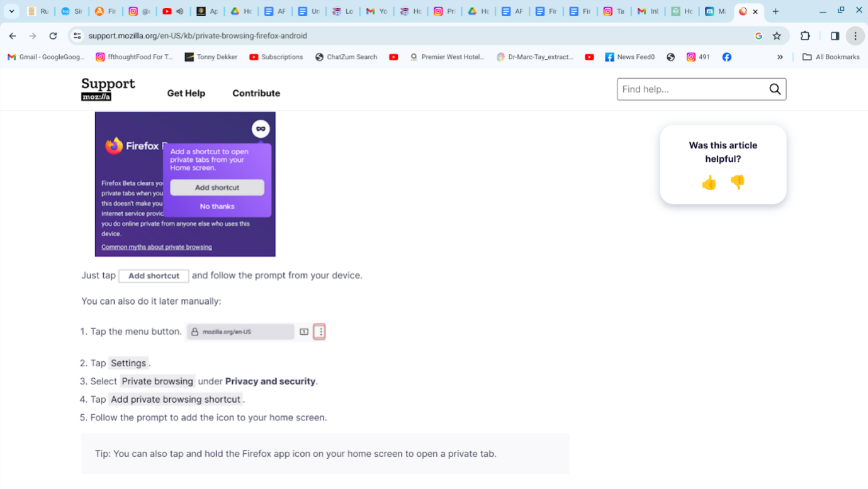Open the browser Extensions puzzle icon

805,36
